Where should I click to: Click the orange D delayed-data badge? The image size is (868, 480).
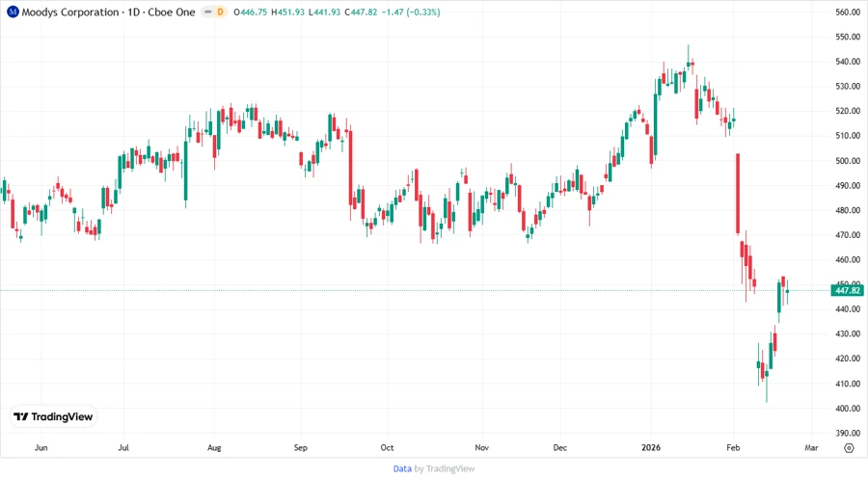coord(220,13)
